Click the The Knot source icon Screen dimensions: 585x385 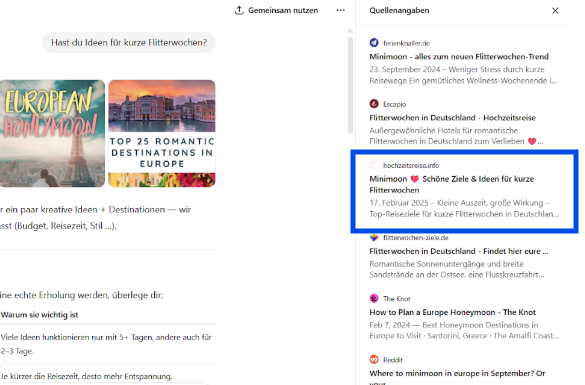(x=374, y=298)
